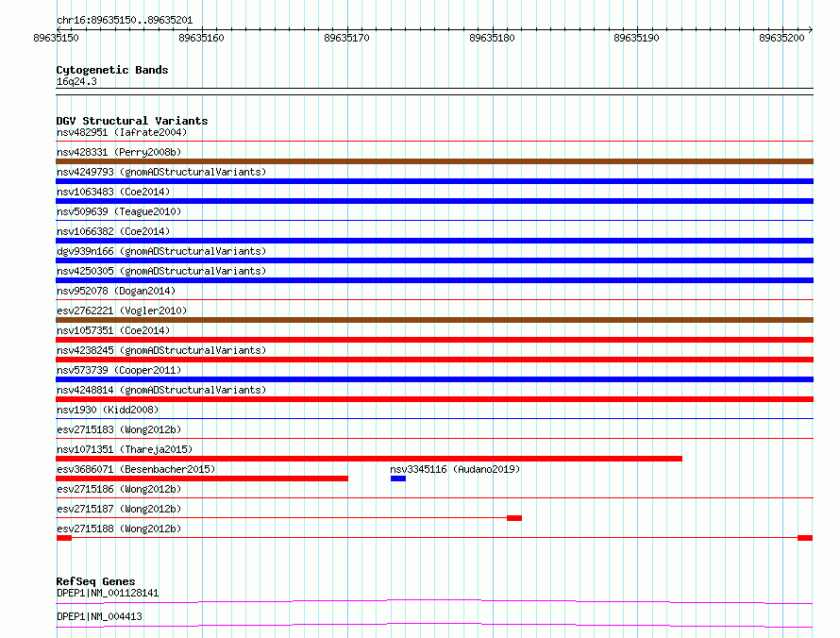Open the nsv4250305 (gnomADStructuralVariants) label
840x638 pixels.
click(161, 271)
